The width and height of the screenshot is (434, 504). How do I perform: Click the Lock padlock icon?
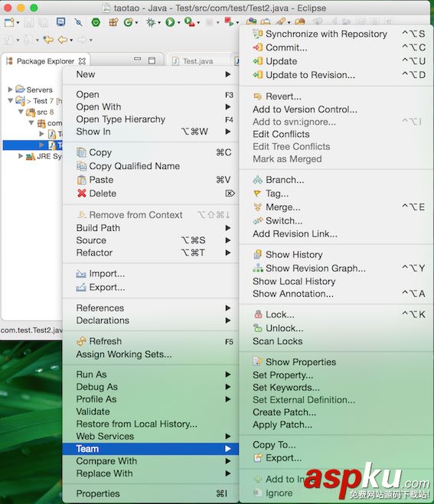tap(258, 314)
